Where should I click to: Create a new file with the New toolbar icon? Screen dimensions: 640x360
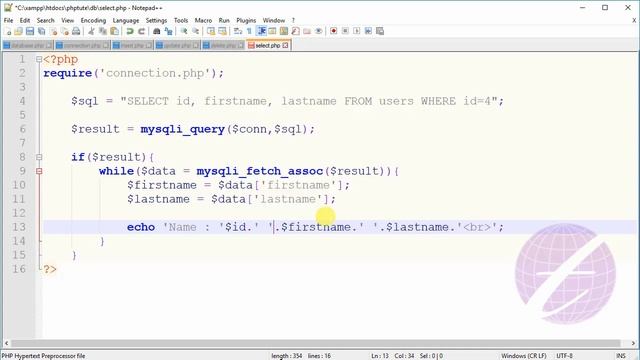[8, 31]
